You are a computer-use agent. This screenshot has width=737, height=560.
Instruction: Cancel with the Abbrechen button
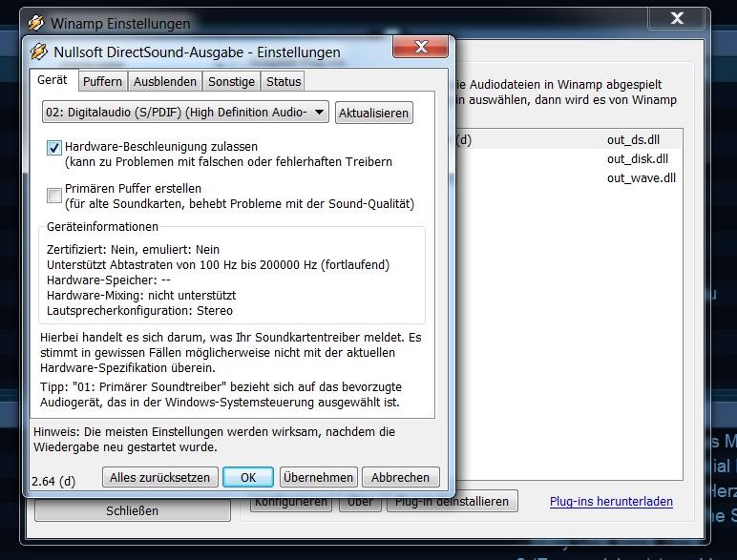(400, 477)
